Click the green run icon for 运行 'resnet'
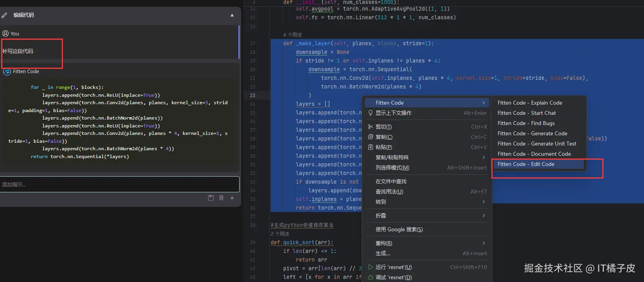The width and height of the screenshot is (644, 282). [370, 267]
